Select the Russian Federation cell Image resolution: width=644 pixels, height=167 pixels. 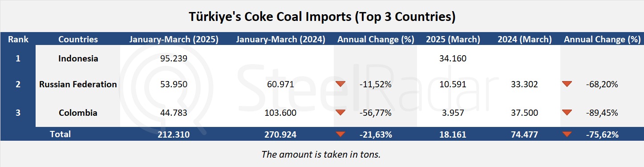tap(78, 84)
